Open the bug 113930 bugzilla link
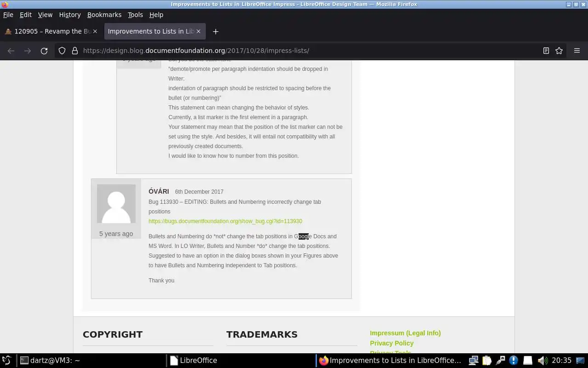The width and height of the screenshot is (588, 368). click(225, 221)
